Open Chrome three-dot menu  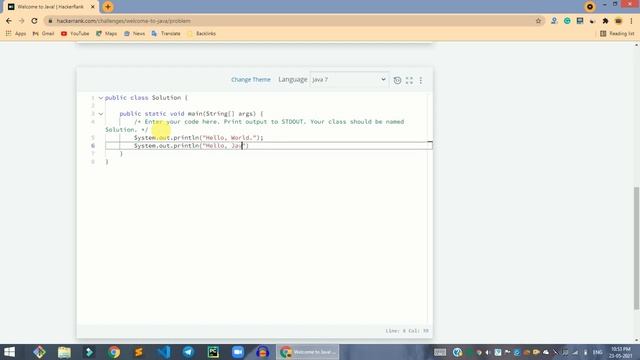point(631,21)
